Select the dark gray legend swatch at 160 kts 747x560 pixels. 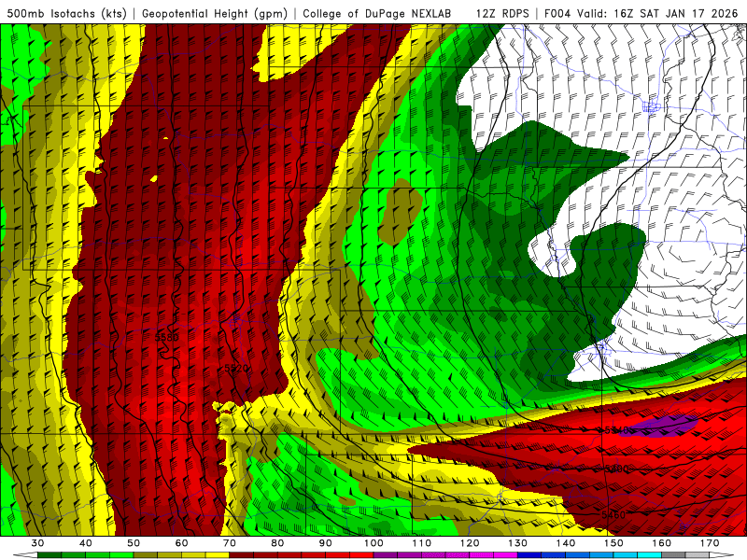click(673, 555)
